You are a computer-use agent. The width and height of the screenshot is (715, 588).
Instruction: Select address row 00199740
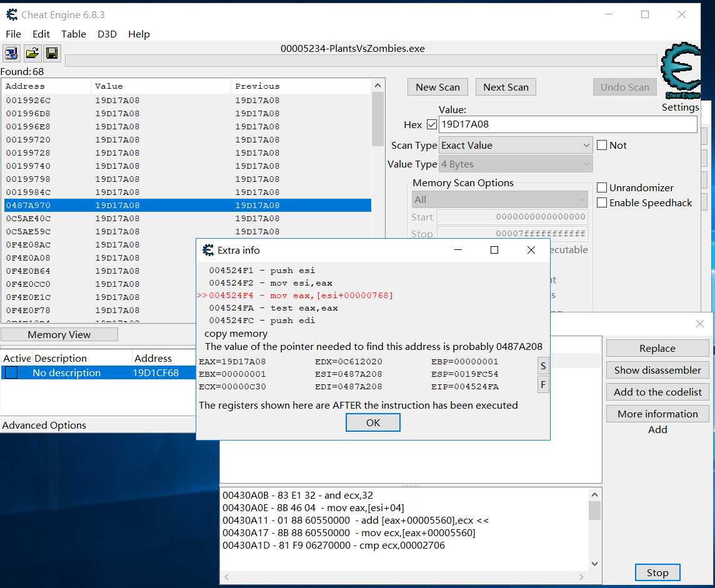[188, 166]
